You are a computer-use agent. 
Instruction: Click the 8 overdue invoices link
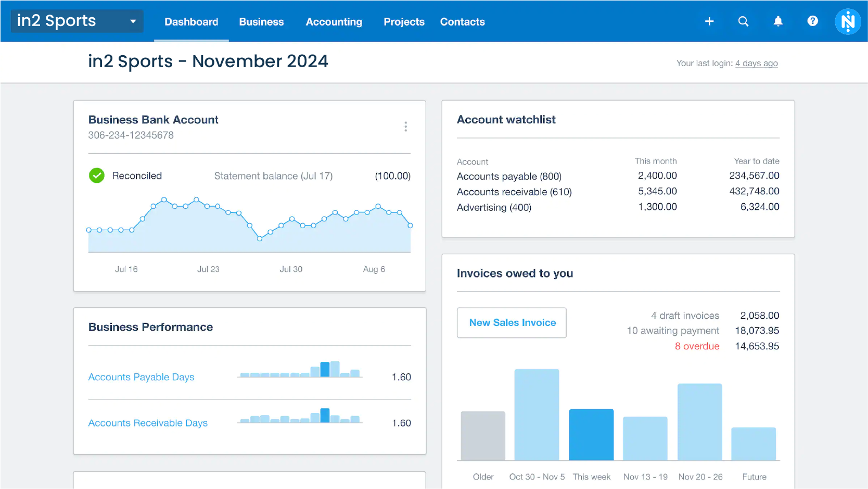tap(697, 346)
